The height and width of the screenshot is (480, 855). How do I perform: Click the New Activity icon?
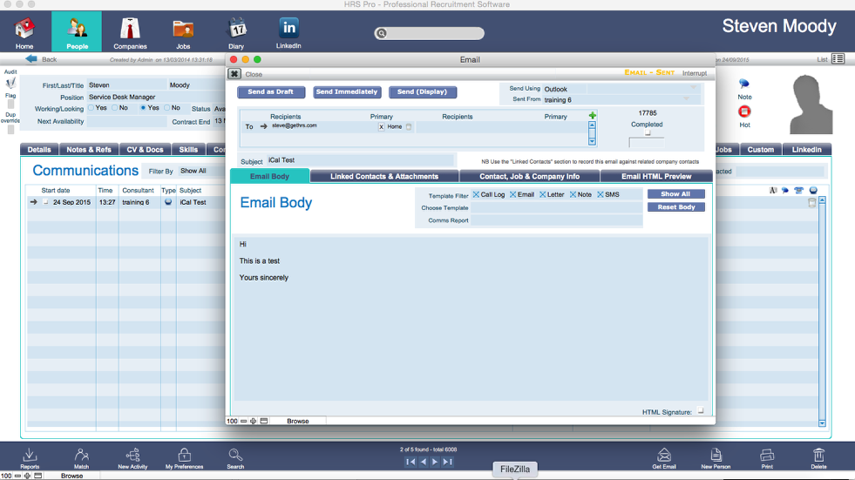click(x=133, y=455)
